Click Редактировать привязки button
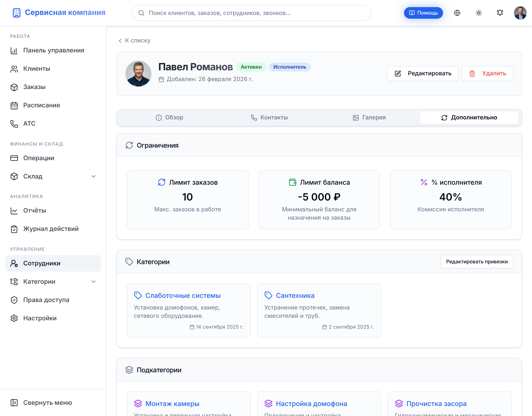532x416 pixels. [477, 262]
